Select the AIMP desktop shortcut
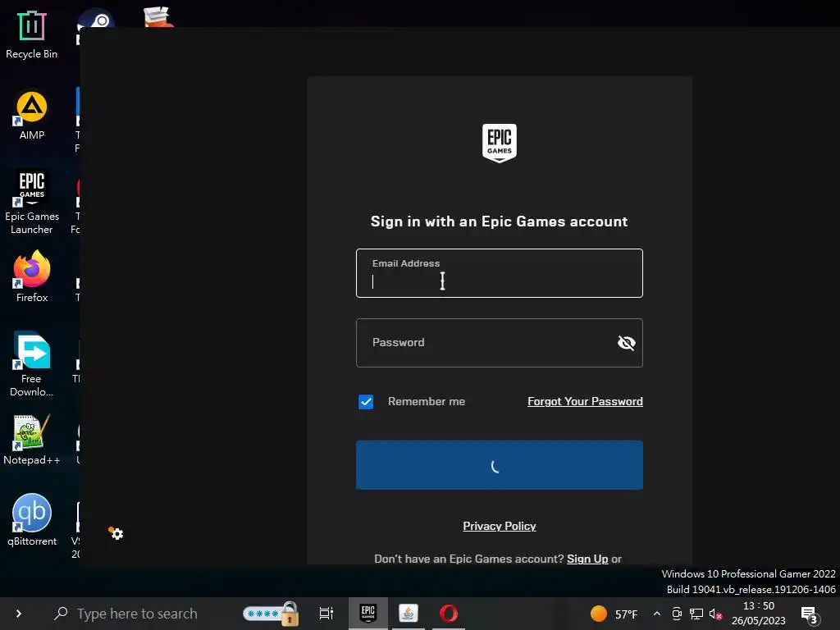The image size is (840, 630). click(x=32, y=116)
